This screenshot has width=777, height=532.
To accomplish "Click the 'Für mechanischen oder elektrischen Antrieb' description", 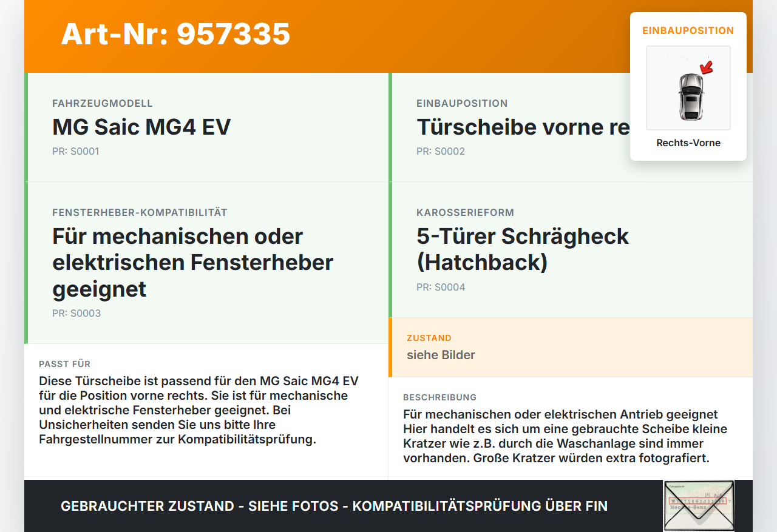I will (x=565, y=436).
